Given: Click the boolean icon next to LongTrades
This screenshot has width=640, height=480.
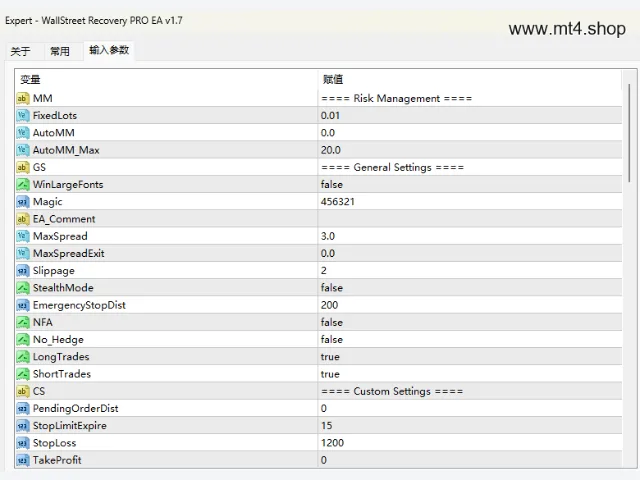Looking at the screenshot, I should click(23, 357).
